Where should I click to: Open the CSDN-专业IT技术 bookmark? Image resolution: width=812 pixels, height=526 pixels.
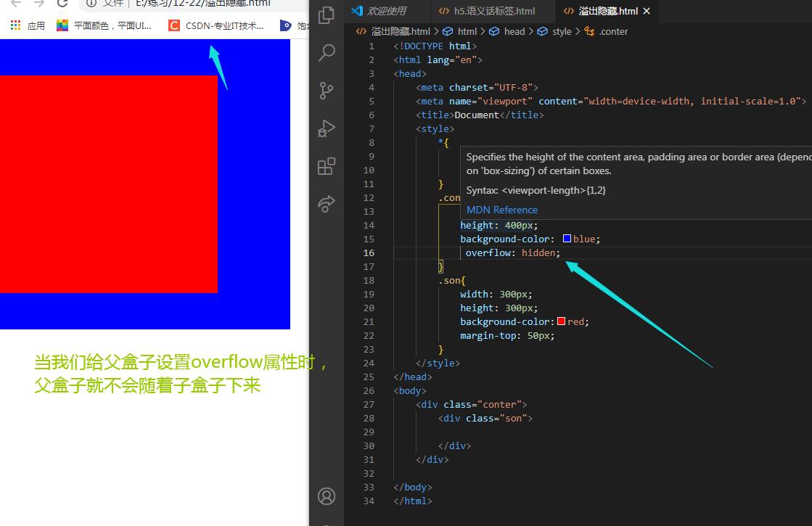click(x=216, y=25)
